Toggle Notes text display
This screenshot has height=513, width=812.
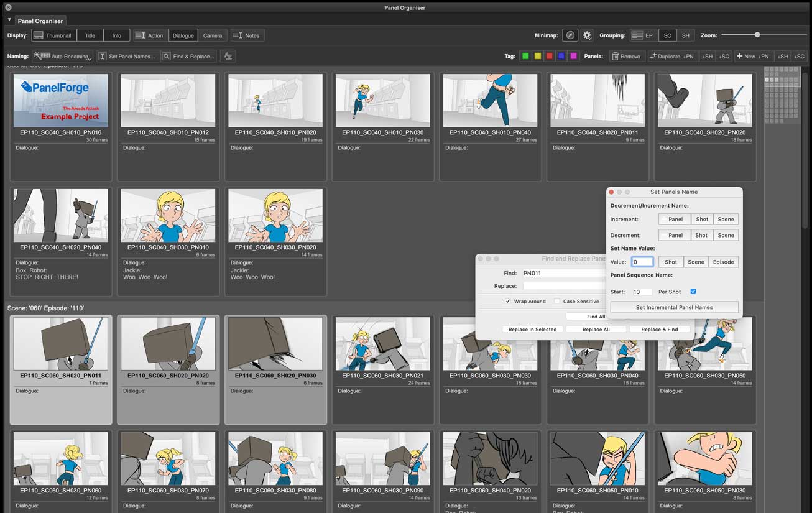pos(247,35)
